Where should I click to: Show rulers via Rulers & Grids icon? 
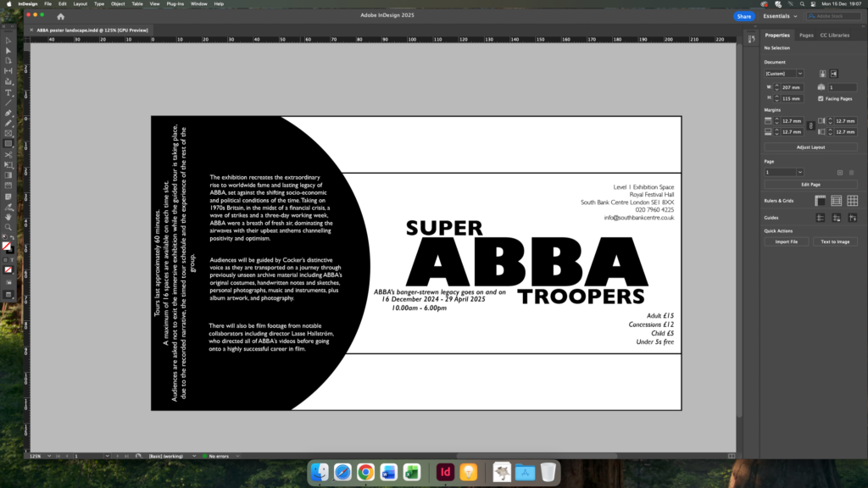821,201
